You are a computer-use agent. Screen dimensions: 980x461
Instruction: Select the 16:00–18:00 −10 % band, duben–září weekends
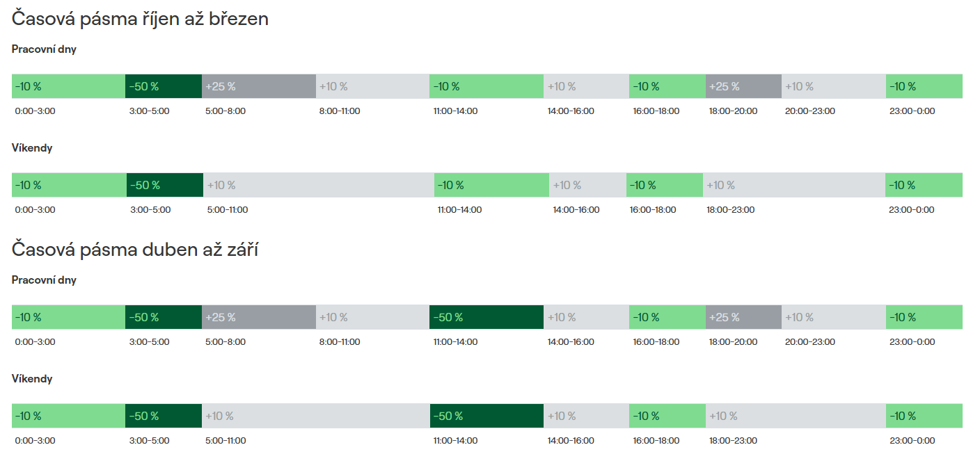click(667, 416)
